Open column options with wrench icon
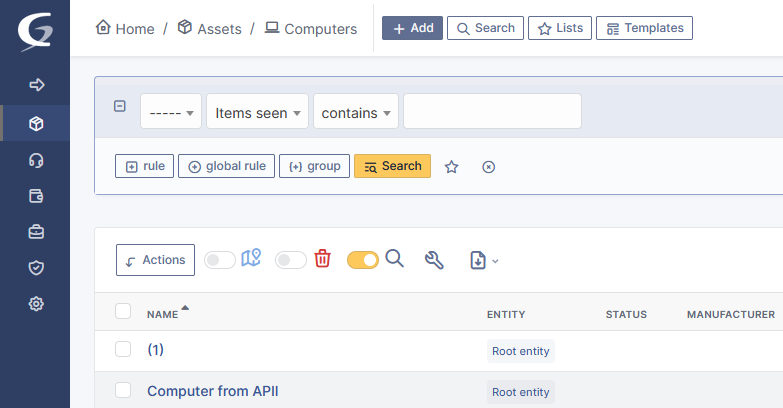Screen dimensions: 783x408 click(434, 260)
